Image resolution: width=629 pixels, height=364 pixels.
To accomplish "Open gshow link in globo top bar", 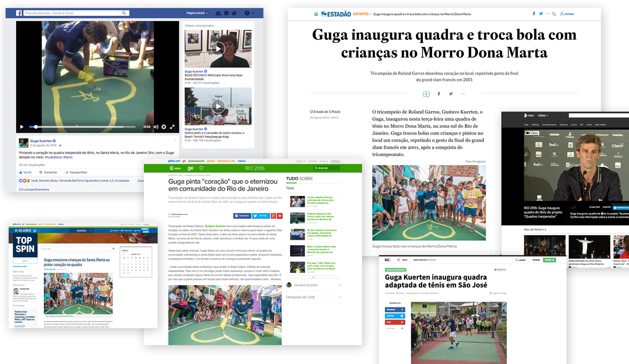I will [211, 161].
